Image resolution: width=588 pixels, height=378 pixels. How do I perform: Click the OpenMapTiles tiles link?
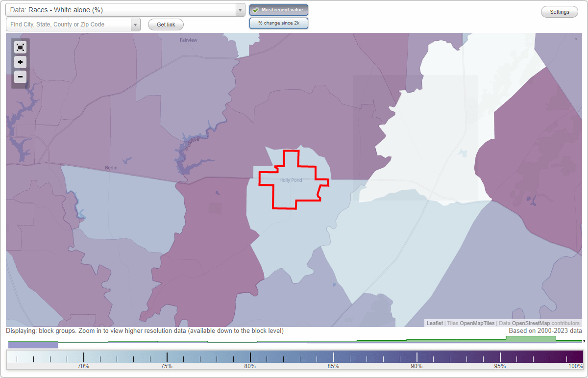pyautogui.click(x=476, y=323)
